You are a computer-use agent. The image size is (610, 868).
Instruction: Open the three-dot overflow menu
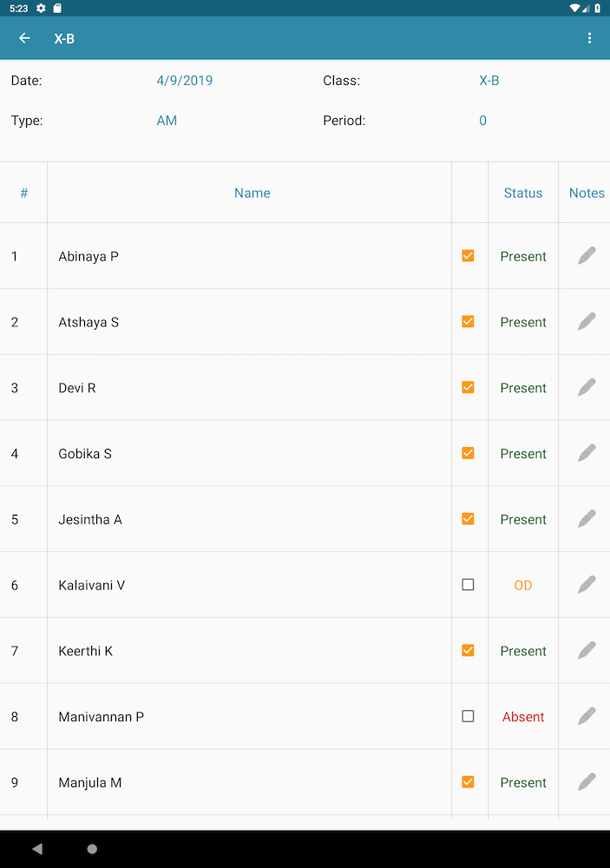[589, 38]
